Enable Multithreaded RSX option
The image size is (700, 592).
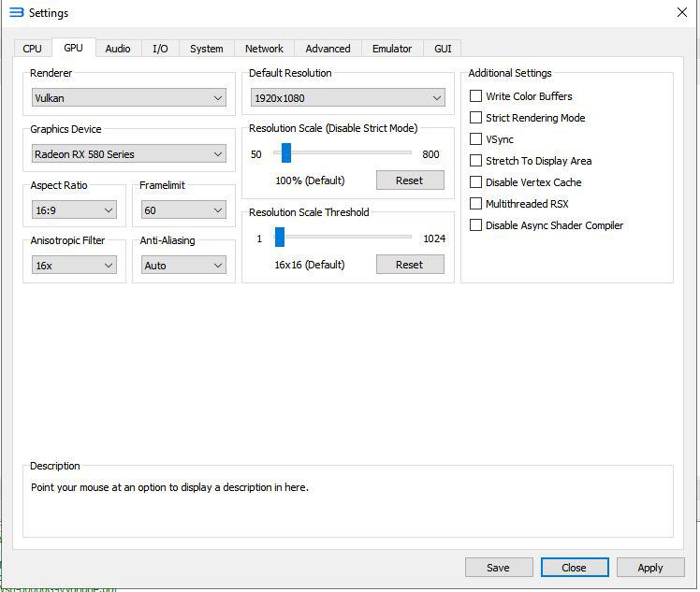pyautogui.click(x=476, y=204)
